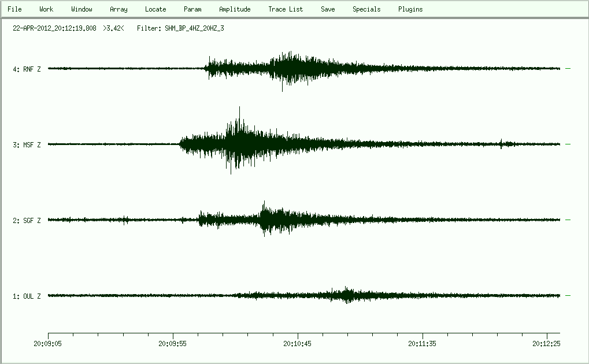Select trace label 1: OUL Z
Image resolution: width=589 pixels, height=364 pixels.
(x=27, y=296)
